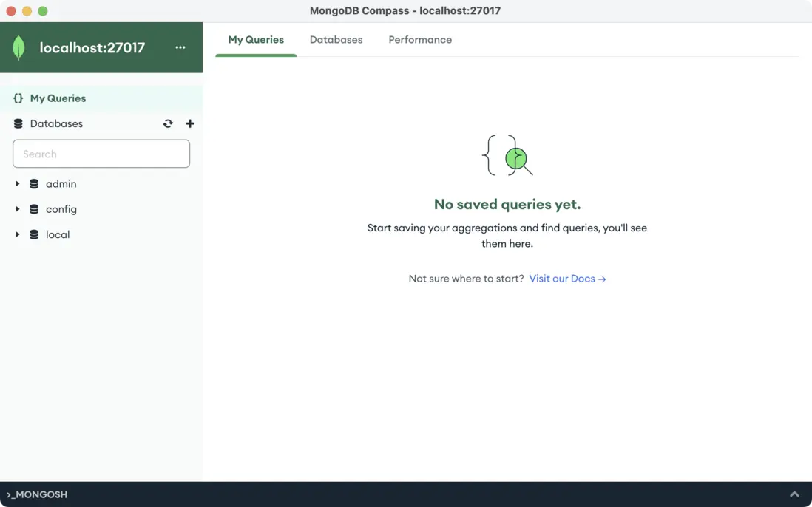Viewport: 812px width, 507px height.
Task: Expand the MONGOSH shell with the chevron
Action: 794,494
